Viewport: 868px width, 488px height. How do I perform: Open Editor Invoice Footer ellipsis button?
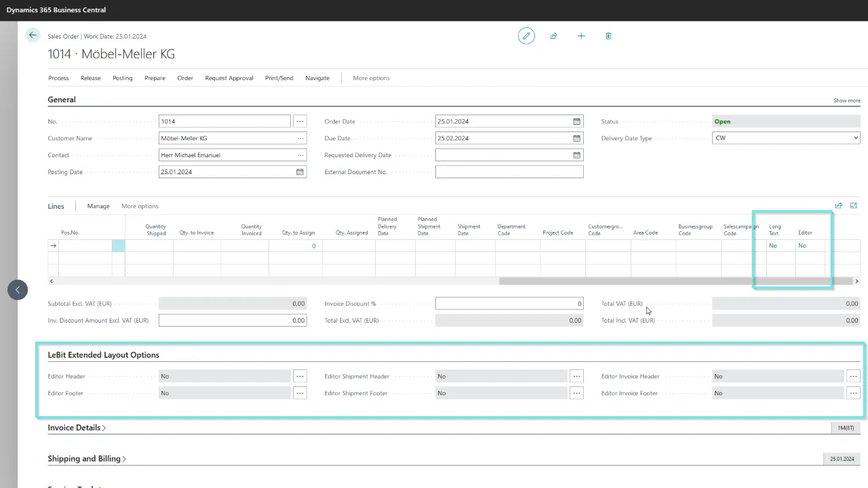853,393
